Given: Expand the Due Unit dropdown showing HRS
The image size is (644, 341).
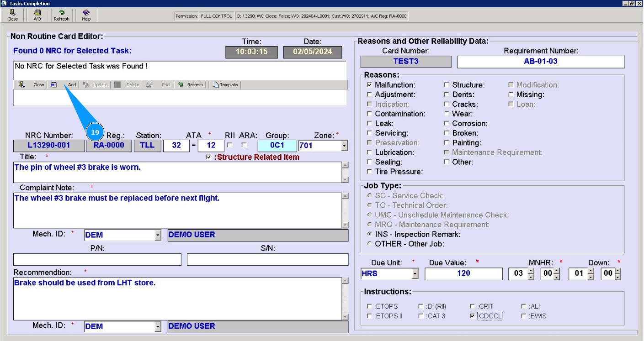Looking at the screenshot, I should (415, 274).
